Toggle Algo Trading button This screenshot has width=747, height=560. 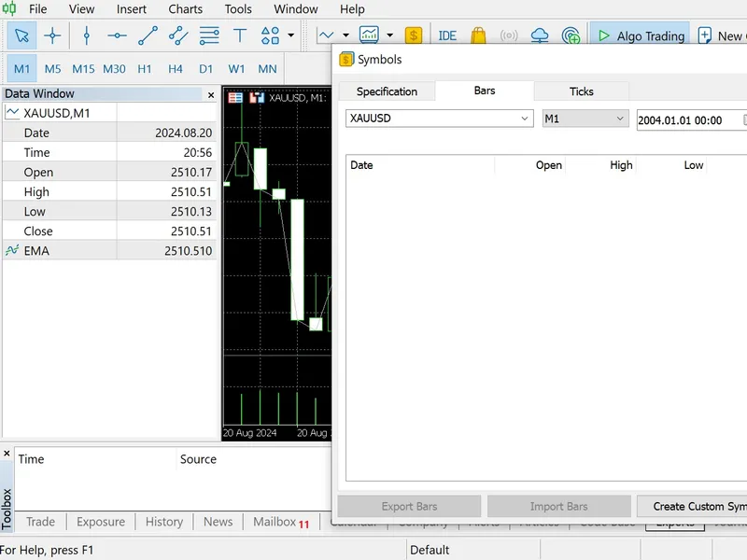(x=640, y=35)
